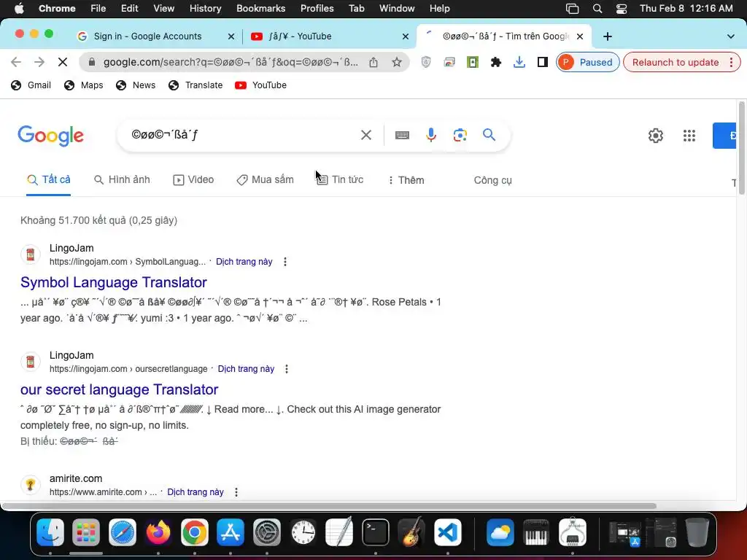Image resolution: width=747 pixels, height=560 pixels.
Task: Open the Gmail bookmark
Action: click(31, 85)
